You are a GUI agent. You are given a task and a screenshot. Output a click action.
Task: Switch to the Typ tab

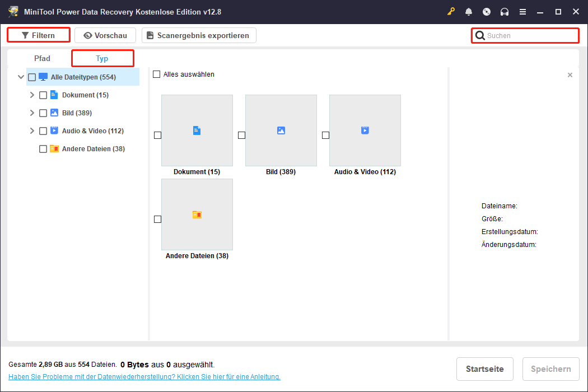pos(102,58)
